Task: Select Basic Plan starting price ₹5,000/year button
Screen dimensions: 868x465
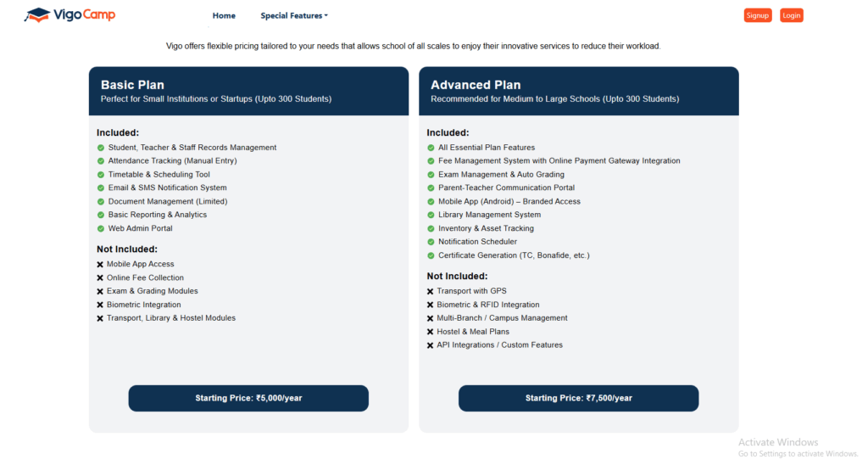Action: coord(248,399)
